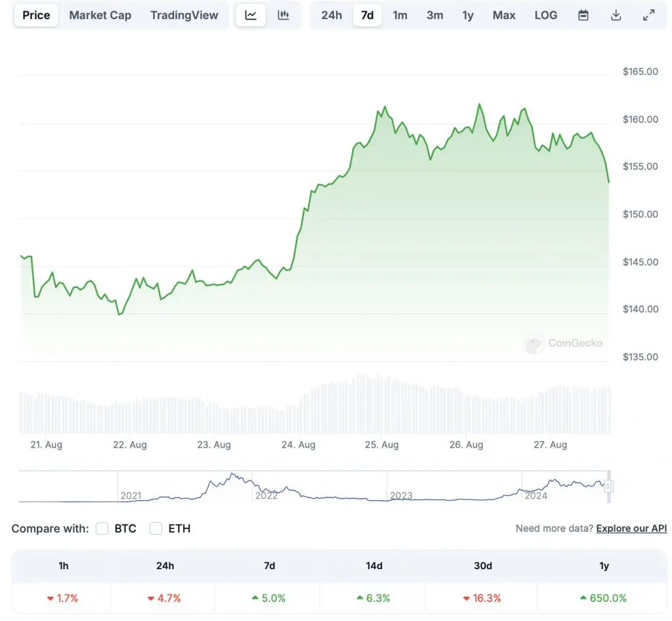Image resolution: width=672 pixels, height=621 pixels.
Task: Click the download chart icon
Action: 616,15
